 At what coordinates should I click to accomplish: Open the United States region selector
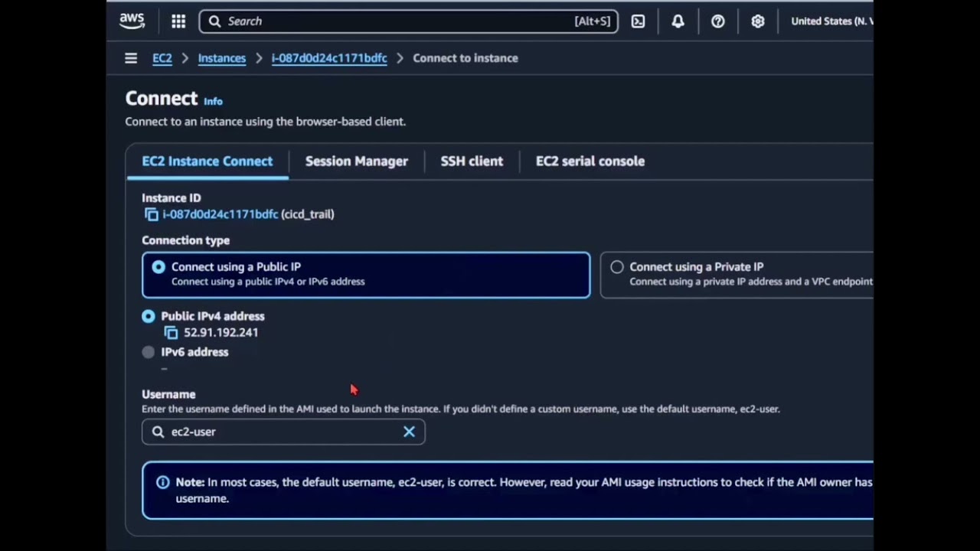tap(831, 21)
